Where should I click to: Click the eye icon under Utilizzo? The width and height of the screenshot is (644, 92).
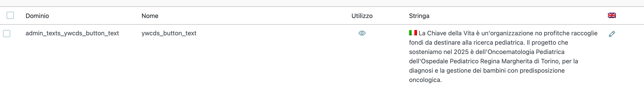pos(362,33)
